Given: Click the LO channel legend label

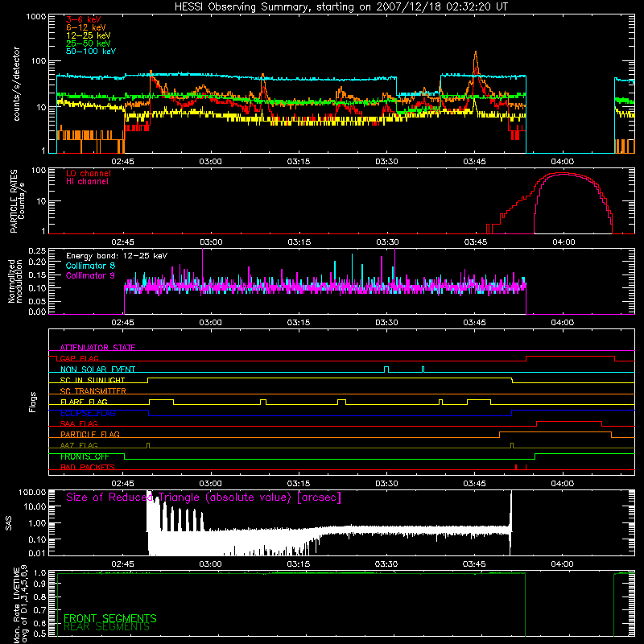Looking at the screenshot, I should tap(89, 173).
